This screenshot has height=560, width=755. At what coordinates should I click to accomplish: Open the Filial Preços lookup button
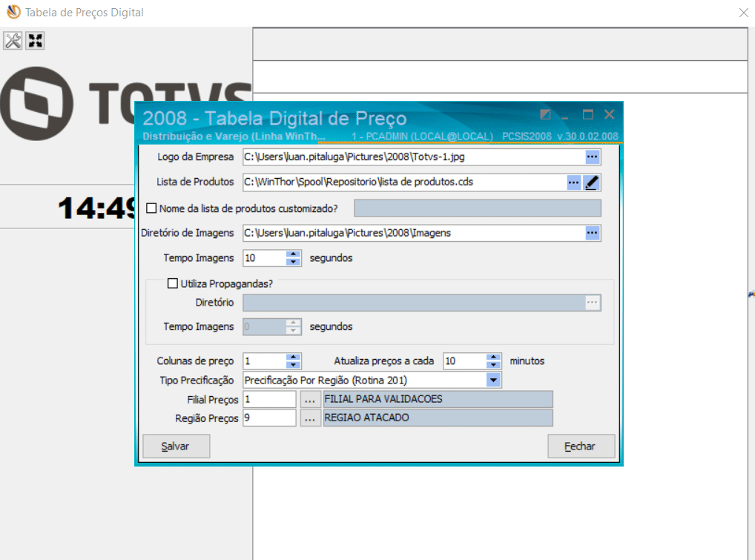[x=310, y=399]
